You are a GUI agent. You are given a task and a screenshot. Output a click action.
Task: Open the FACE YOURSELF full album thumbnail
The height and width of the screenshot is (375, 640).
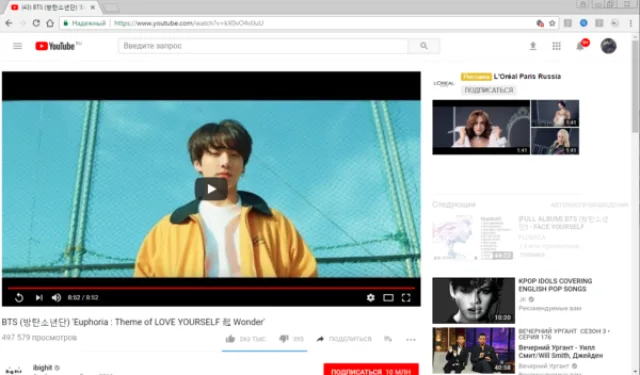tap(473, 238)
